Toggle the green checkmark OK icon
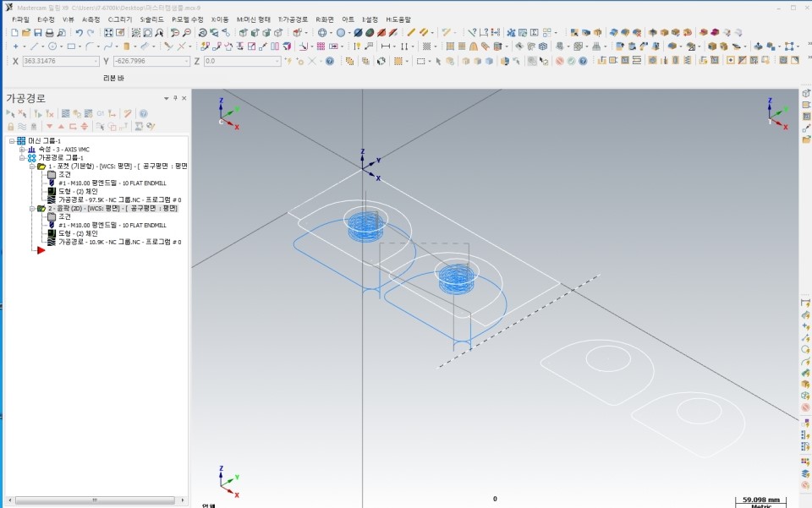This screenshot has width=812, height=508. pos(571,61)
